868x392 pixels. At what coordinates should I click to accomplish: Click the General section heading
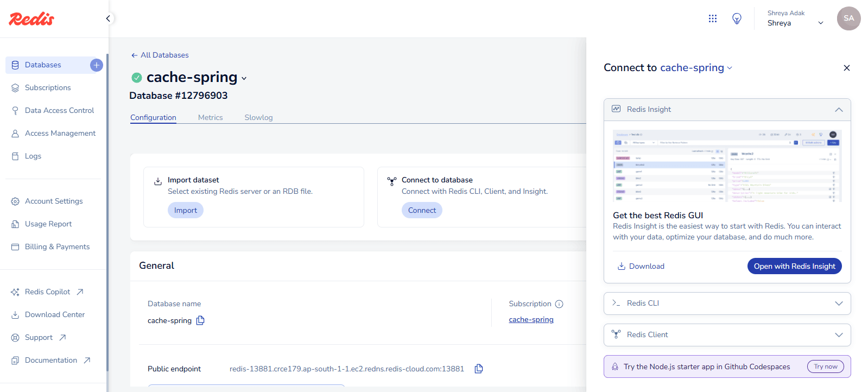pyautogui.click(x=156, y=265)
